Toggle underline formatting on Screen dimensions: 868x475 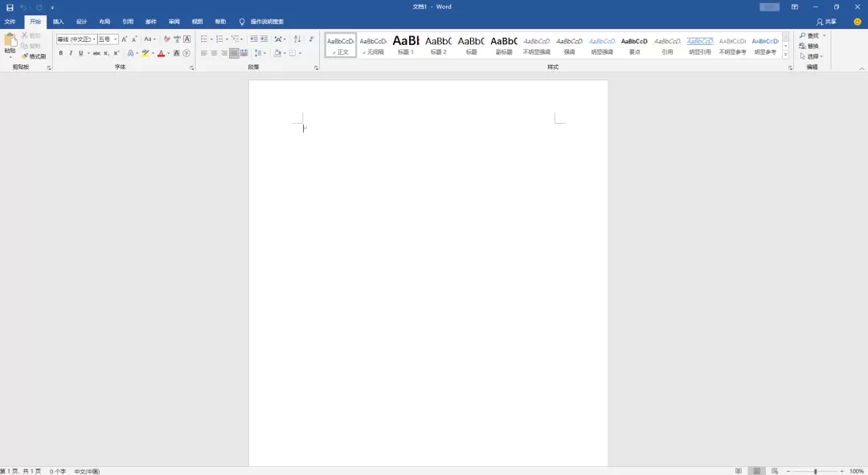point(80,53)
